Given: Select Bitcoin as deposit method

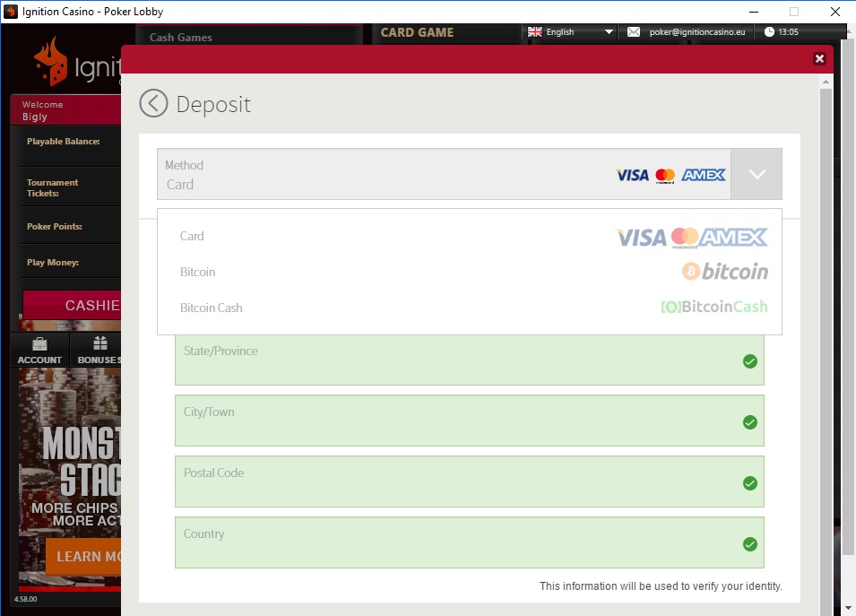Looking at the screenshot, I should (x=470, y=272).
